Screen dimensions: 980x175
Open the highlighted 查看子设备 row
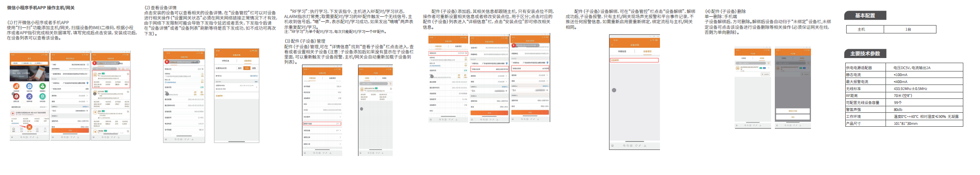click(x=322, y=123)
